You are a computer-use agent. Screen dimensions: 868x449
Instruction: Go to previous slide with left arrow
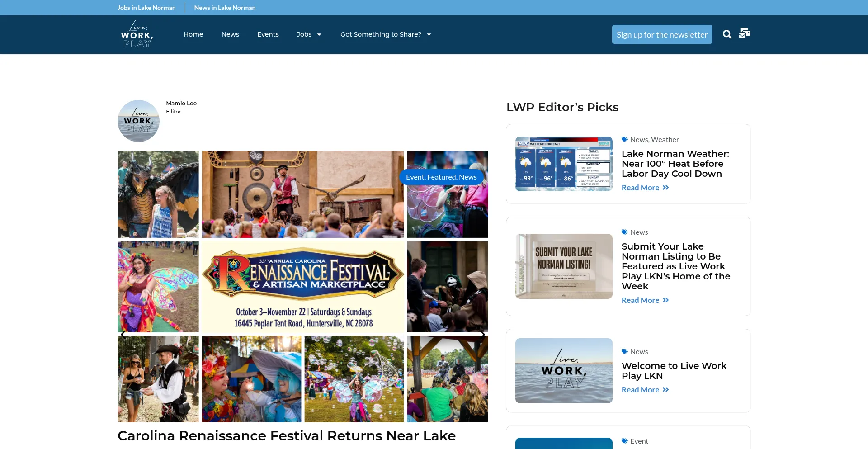[x=123, y=335]
